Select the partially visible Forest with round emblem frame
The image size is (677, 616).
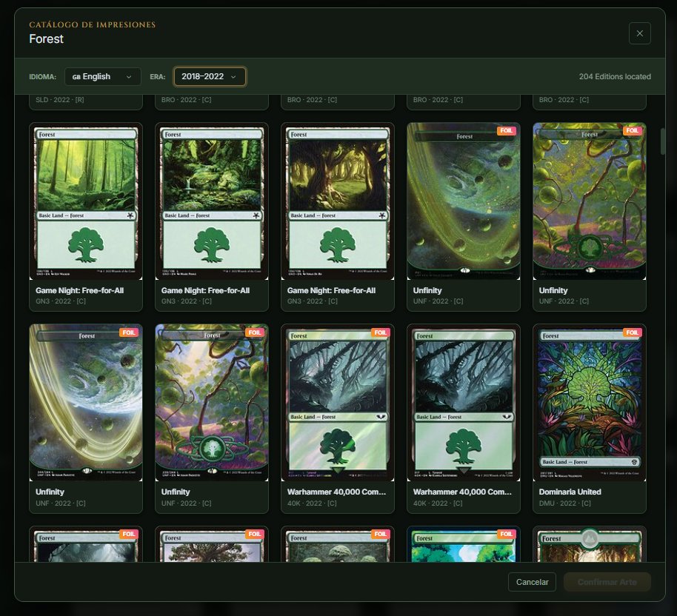coord(590,544)
